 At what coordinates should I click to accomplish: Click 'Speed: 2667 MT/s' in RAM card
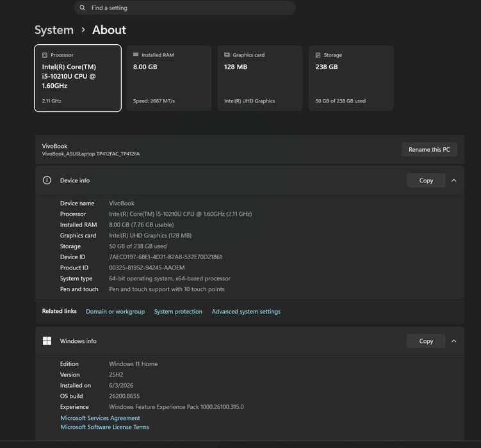coord(154,101)
